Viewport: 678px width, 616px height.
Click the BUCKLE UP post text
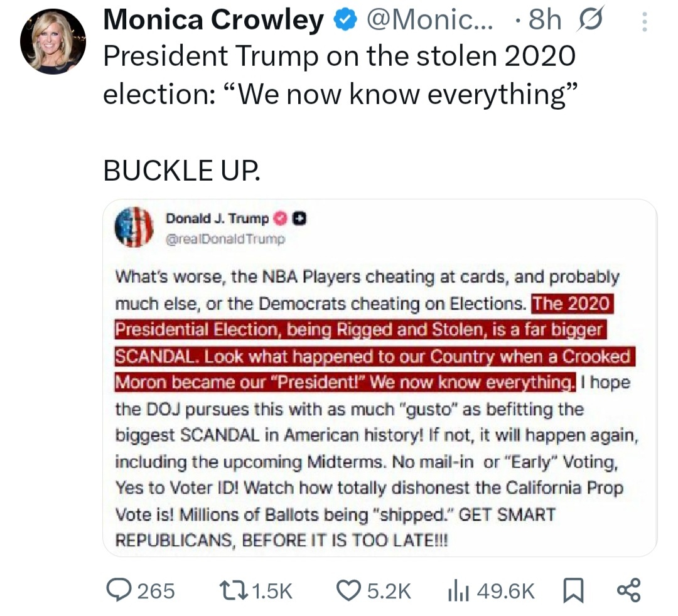[181, 169]
